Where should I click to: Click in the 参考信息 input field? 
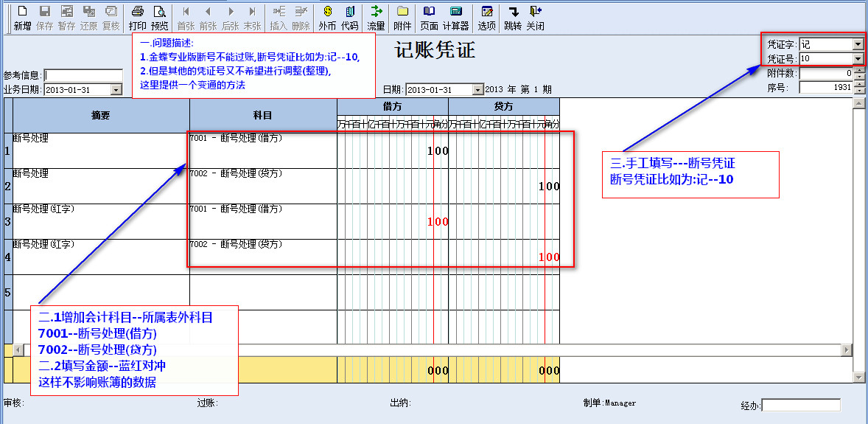(x=83, y=75)
